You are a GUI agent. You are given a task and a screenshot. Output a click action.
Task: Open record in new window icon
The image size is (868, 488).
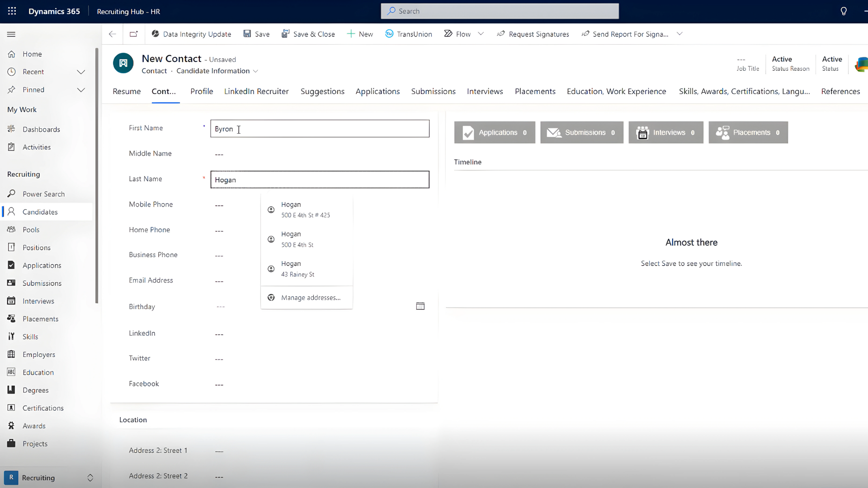pos(134,34)
